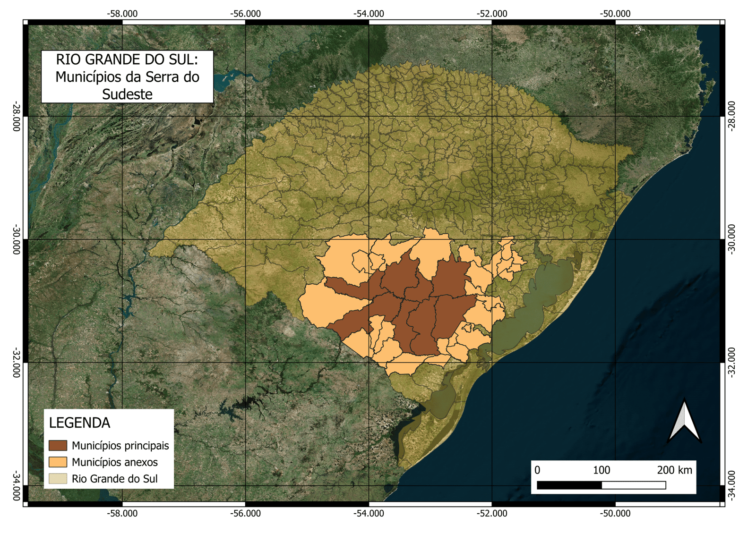Click '-28.000' latitude label on right edge
This screenshot has height=534, width=756.
pyautogui.click(x=731, y=116)
